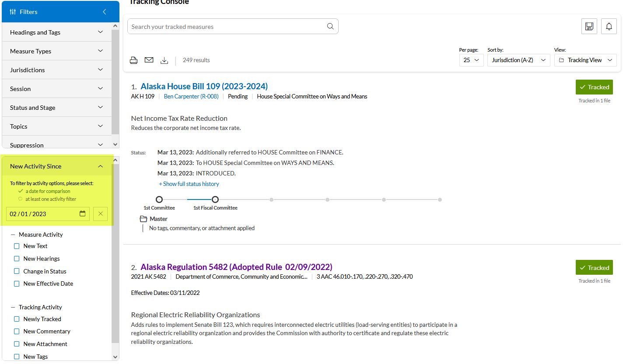Click the save search floppy disk icon

click(589, 26)
